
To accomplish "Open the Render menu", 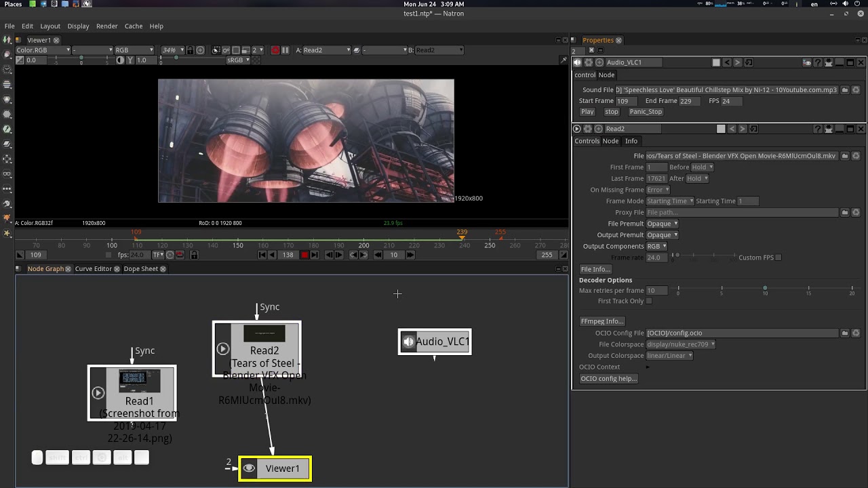I will tap(106, 26).
